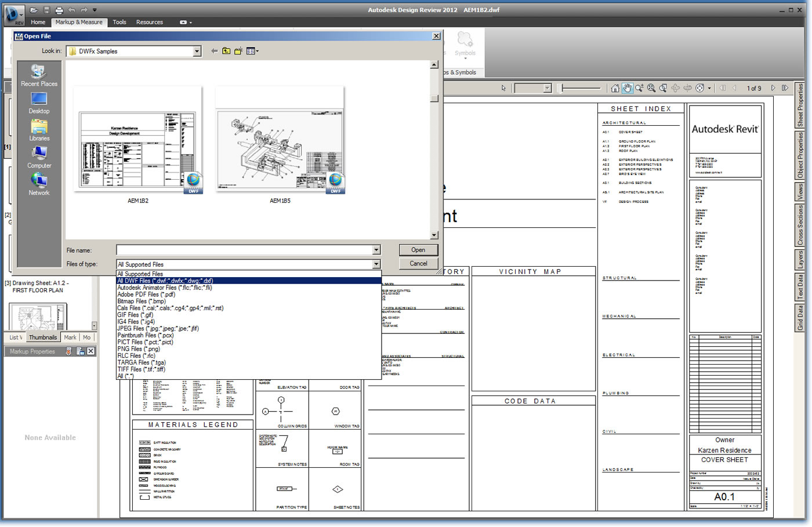Screen dimensions: 812x527
Task: Switch to the Home ribbon tab
Action: [x=38, y=22]
